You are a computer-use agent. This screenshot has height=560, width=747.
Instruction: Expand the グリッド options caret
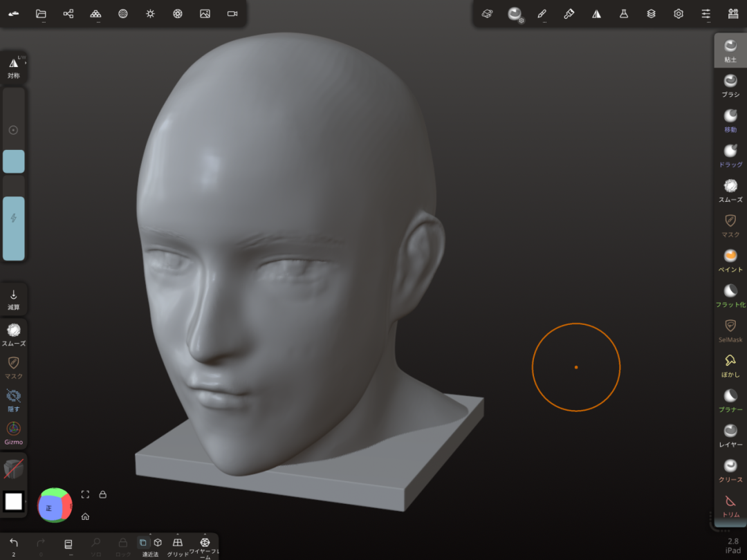click(x=178, y=534)
